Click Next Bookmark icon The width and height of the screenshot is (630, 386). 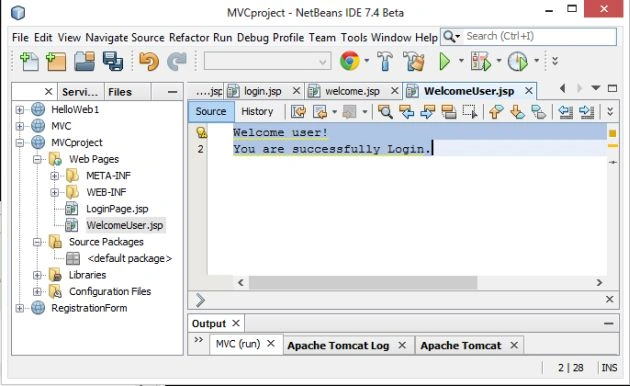(518, 112)
